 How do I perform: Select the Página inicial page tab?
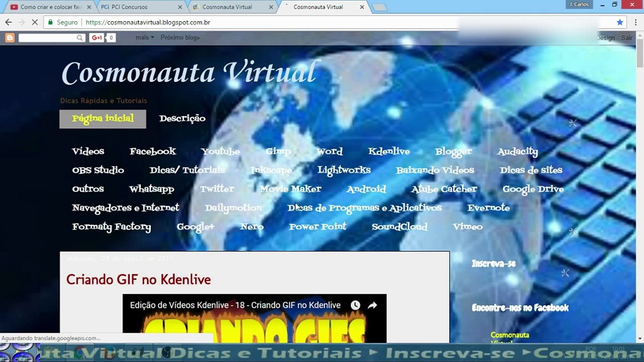tap(103, 119)
